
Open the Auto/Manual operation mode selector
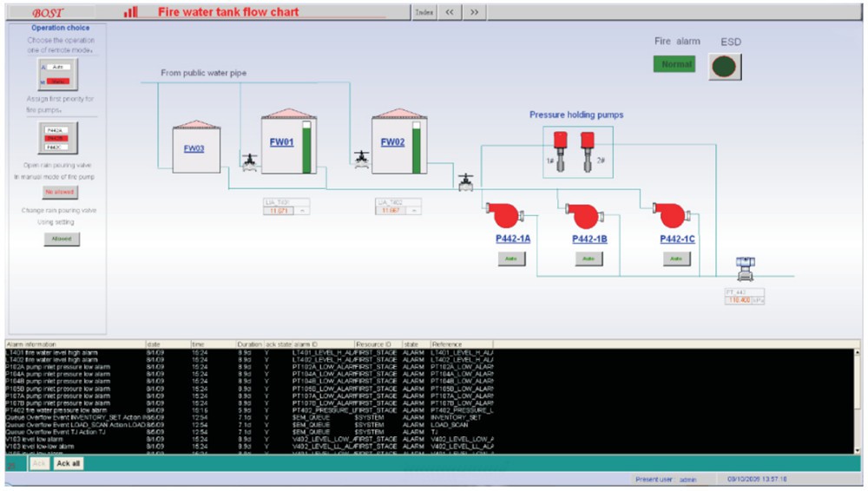point(57,75)
